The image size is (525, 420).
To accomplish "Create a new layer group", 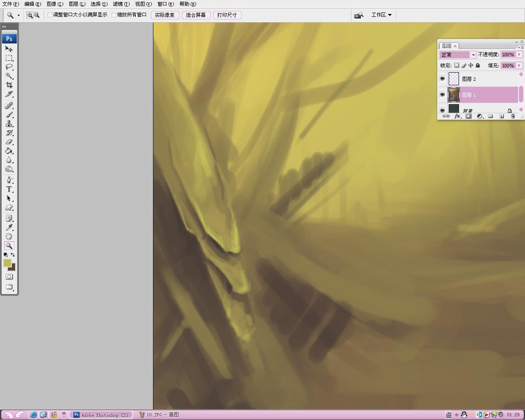I will (490, 116).
